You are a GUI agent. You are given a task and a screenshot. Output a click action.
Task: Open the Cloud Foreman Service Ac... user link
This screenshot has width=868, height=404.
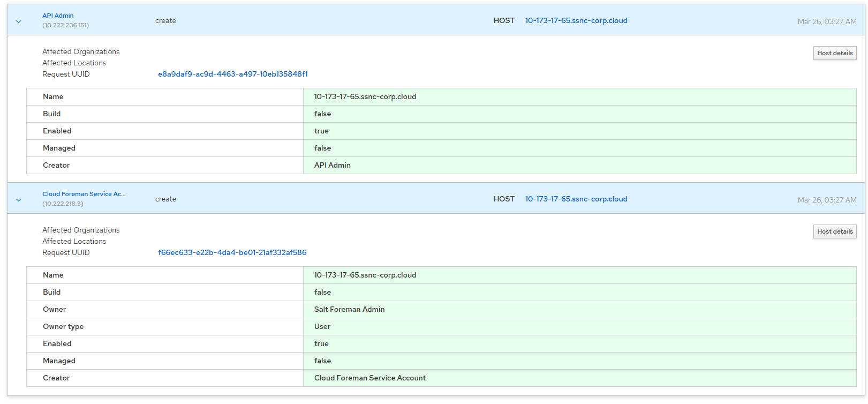(x=84, y=194)
